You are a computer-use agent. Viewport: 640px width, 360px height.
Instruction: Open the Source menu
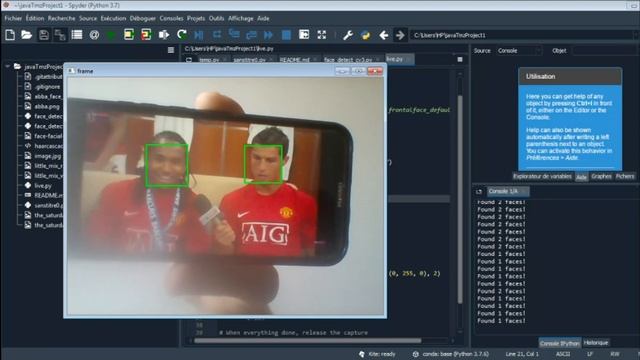(88, 18)
